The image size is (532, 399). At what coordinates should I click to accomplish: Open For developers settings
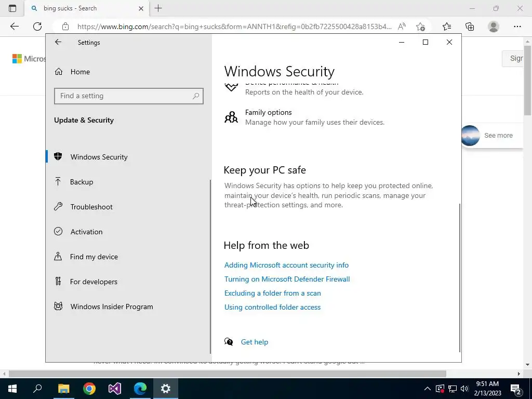(129, 282)
